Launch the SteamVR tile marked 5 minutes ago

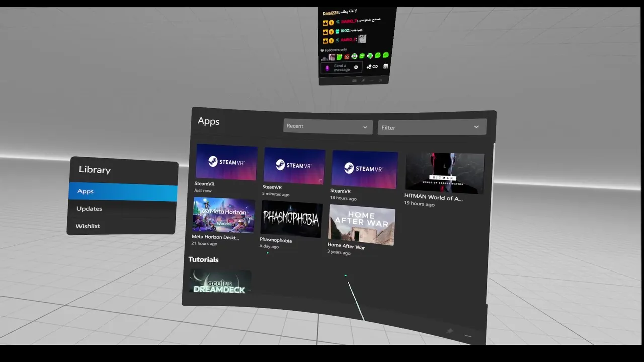(294, 166)
